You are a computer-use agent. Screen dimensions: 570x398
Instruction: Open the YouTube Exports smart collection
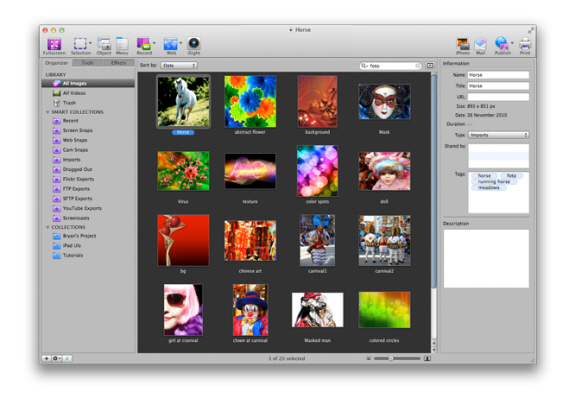tap(88, 208)
